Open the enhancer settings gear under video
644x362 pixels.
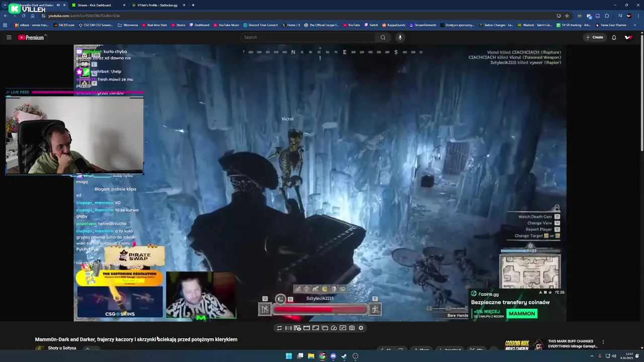[x=361, y=328]
